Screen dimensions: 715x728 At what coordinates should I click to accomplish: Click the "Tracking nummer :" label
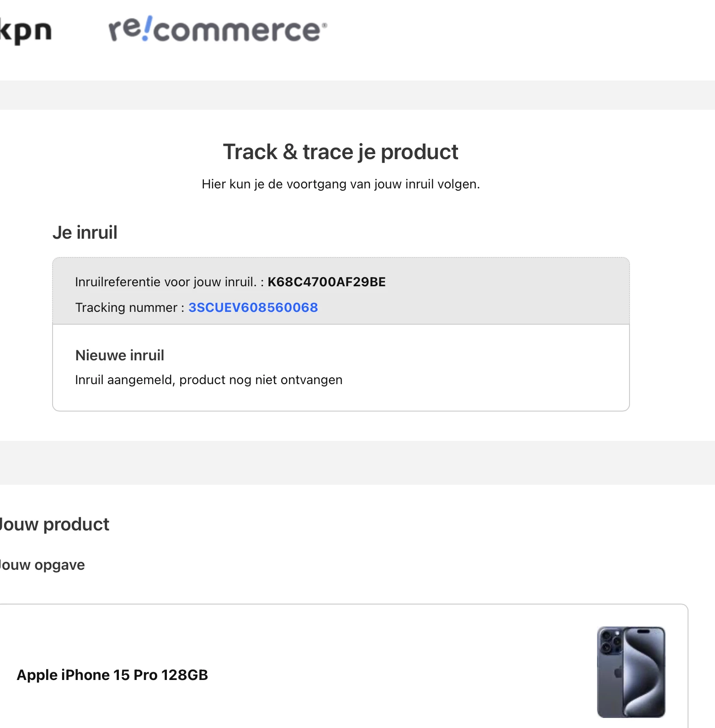coord(129,307)
